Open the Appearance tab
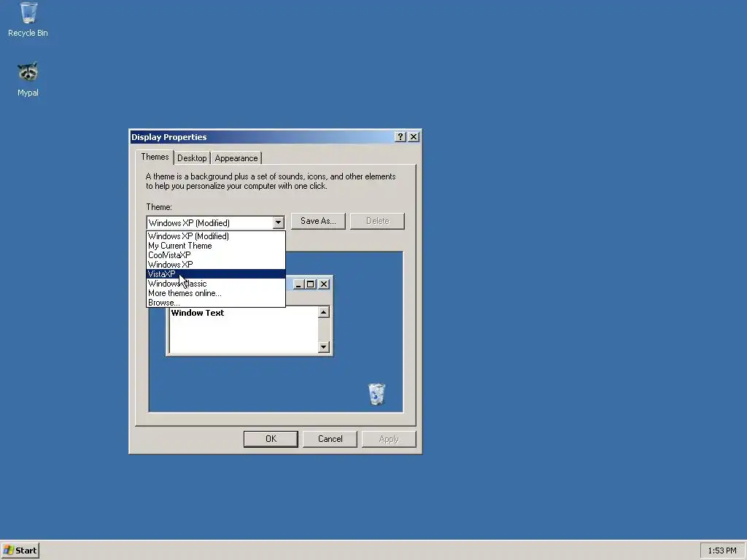This screenshot has width=747, height=560. tap(236, 158)
